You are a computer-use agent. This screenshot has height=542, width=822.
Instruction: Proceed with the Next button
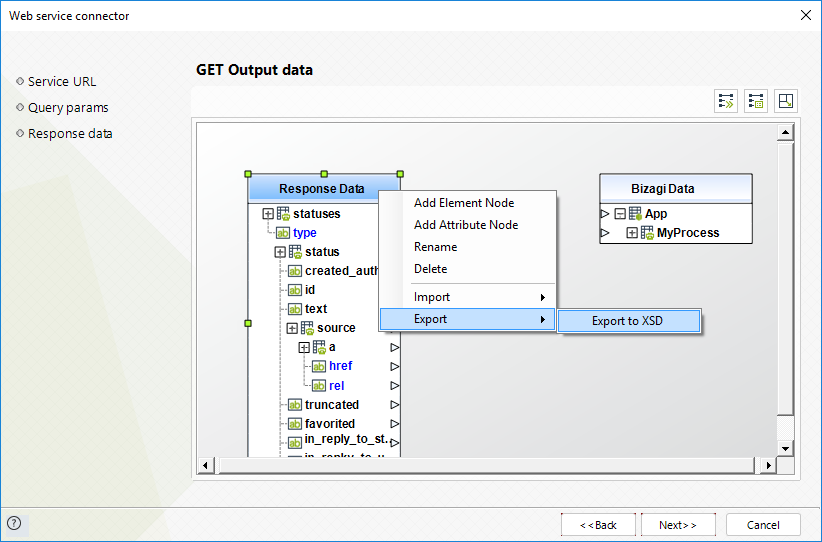678,525
